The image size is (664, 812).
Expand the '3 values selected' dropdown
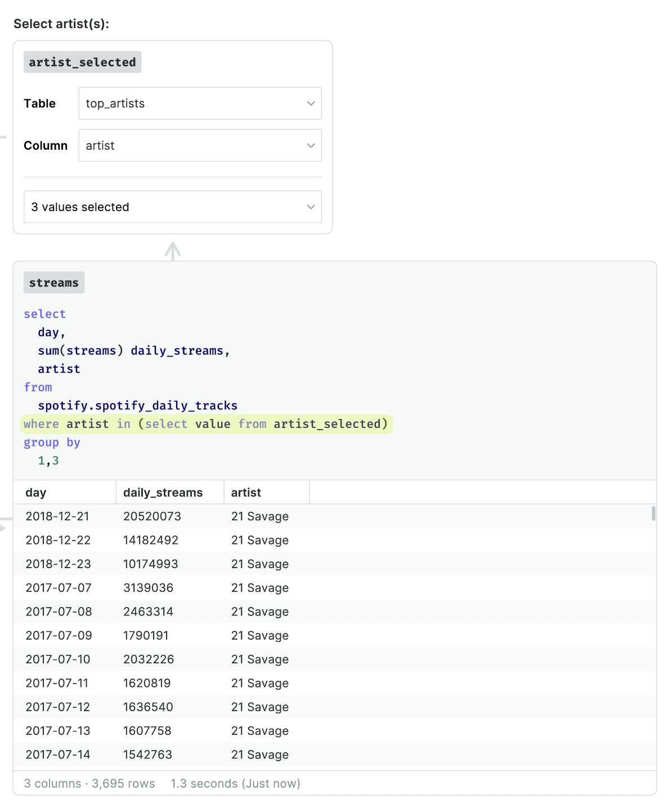tap(172, 207)
